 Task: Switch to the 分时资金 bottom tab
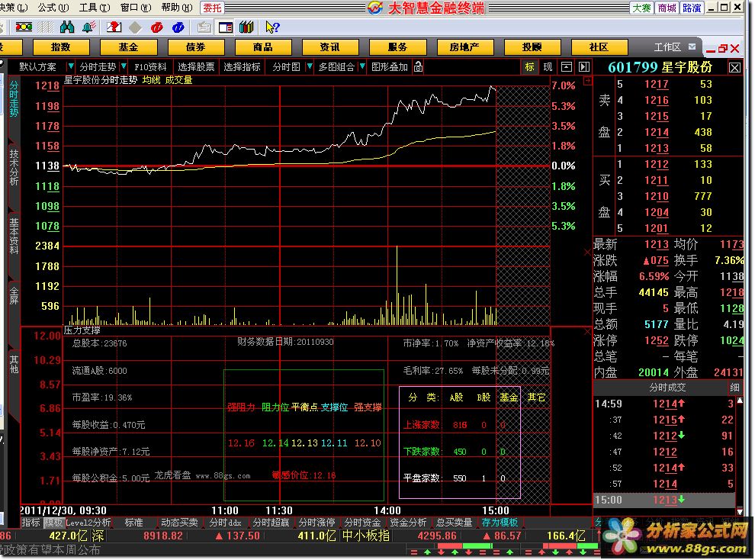point(362,523)
